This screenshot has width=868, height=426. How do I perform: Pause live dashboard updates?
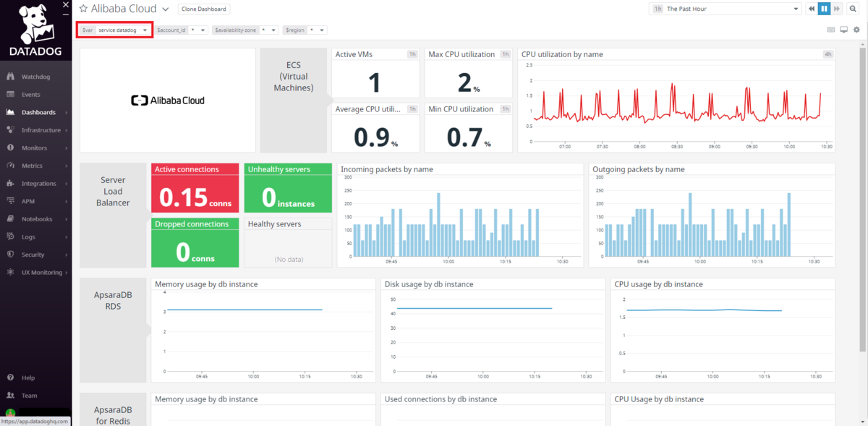[825, 9]
